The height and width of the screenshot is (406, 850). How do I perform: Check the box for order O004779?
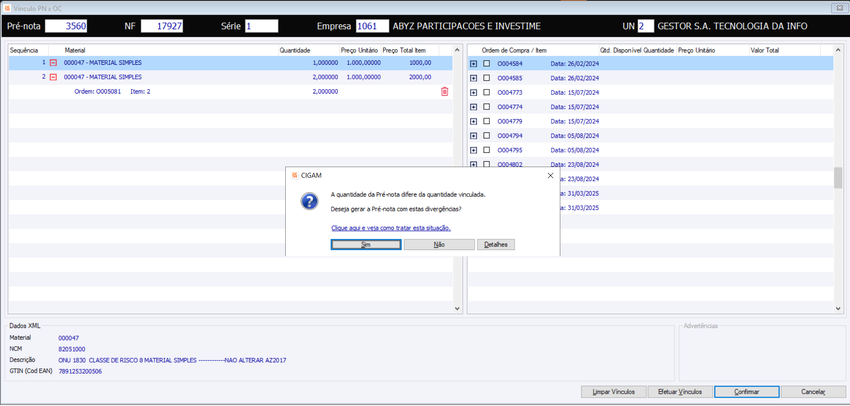click(486, 121)
